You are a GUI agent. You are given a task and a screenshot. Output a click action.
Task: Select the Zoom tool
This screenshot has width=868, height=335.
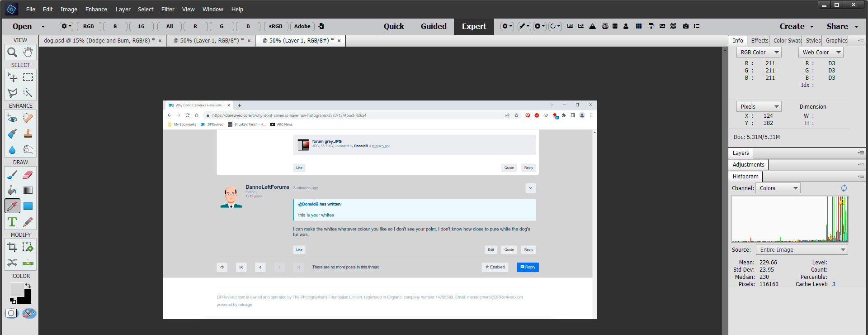[12, 53]
